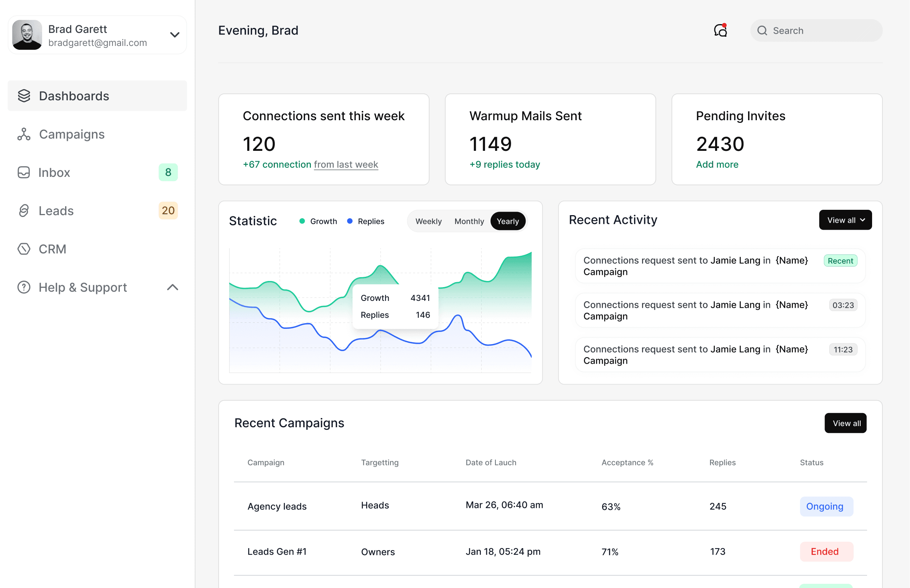Select the Yearly range option

(x=508, y=221)
